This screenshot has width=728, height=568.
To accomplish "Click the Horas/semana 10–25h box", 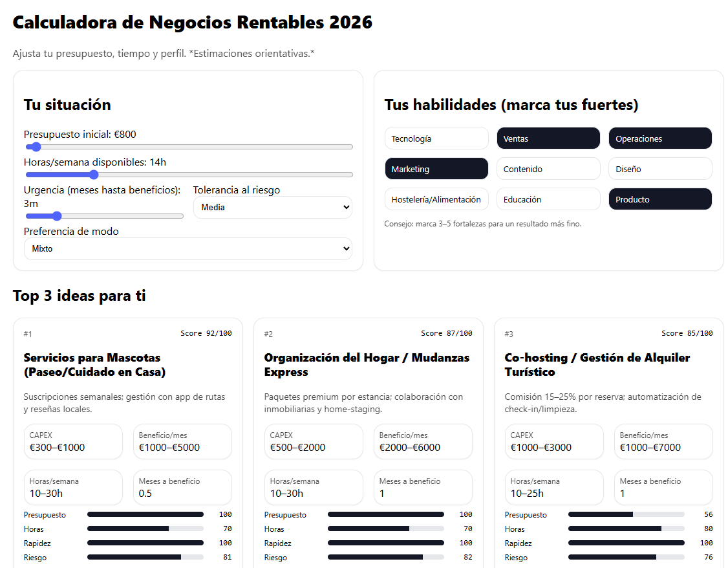I will click(x=554, y=487).
